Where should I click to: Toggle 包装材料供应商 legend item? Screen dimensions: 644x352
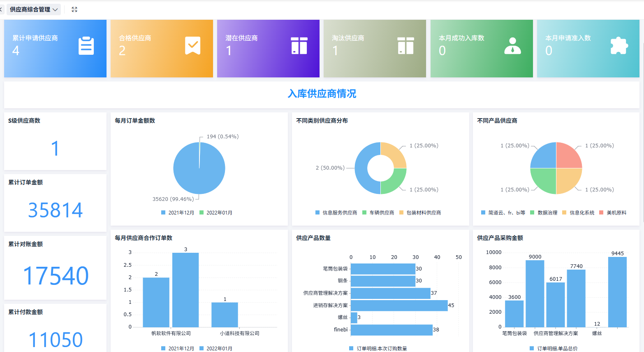click(x=420, y=213)
